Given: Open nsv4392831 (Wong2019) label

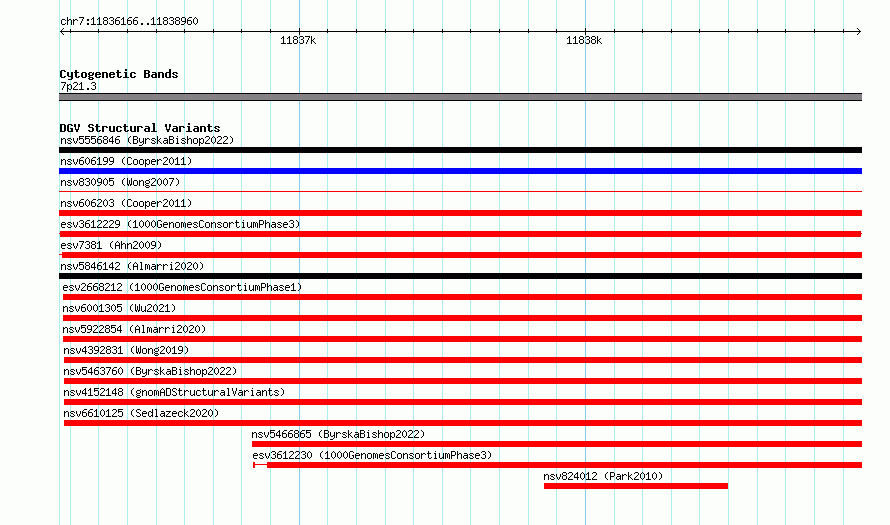Looking at the screenshot, I should 126,350.
